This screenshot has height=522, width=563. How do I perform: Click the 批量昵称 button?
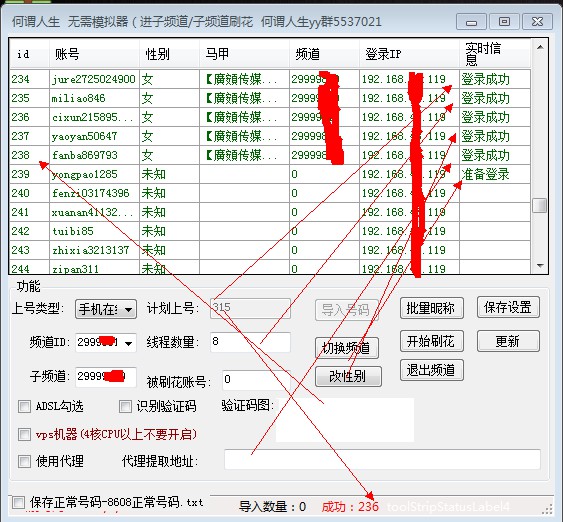click(x=432, y=308)
